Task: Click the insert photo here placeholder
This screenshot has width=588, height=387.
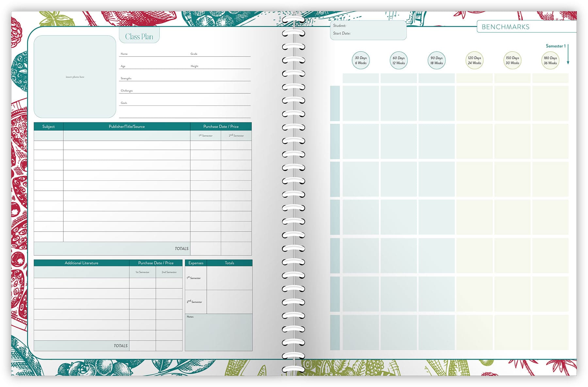Action: click(x=75, y=77)
